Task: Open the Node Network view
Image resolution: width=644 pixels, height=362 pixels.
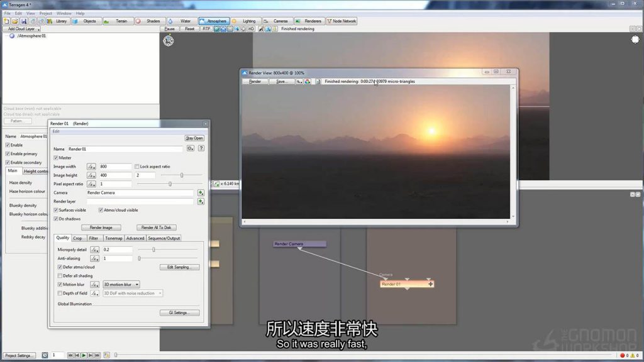Action: pos(341,21)
